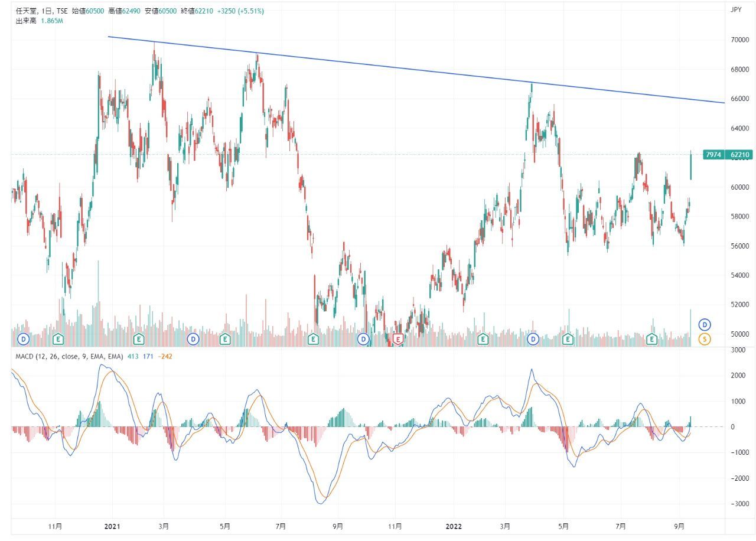The height and width of the screenshot is (541, 756).
Task: Open earnings E marker between 2022 and 3月
Action: click(483, 339)
